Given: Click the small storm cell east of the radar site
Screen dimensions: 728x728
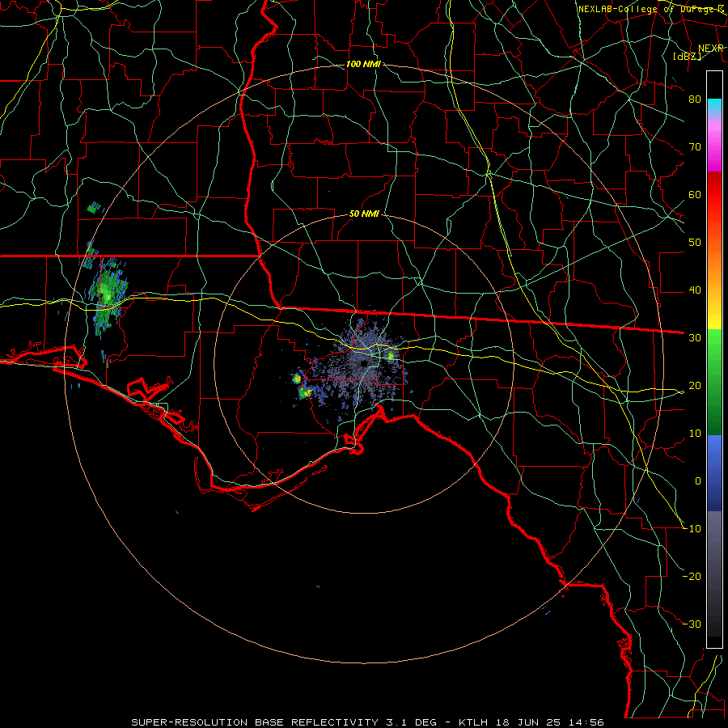Looking at the screenshot, I should pyautogui.click(x=391, y=356).
